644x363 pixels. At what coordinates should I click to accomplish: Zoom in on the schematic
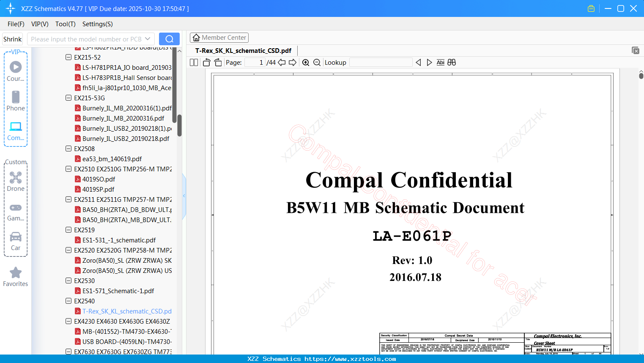pyautogui.click(x=306, y=63)
